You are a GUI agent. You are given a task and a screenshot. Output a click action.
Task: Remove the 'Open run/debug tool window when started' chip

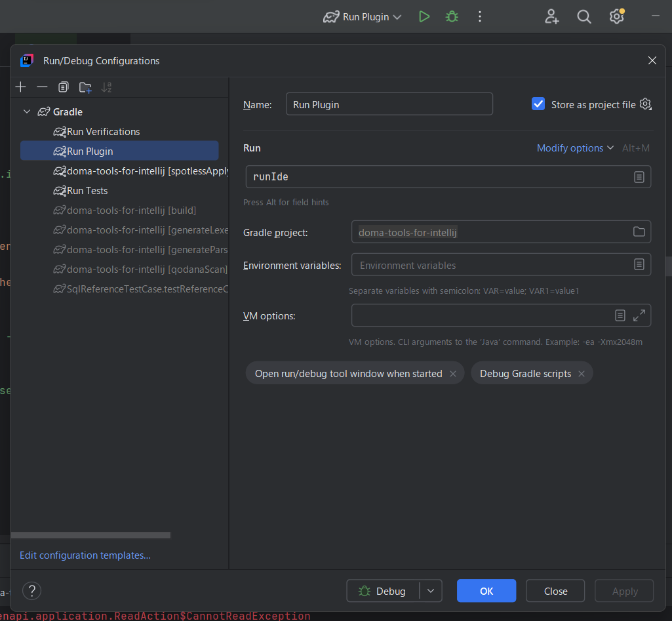453,374
